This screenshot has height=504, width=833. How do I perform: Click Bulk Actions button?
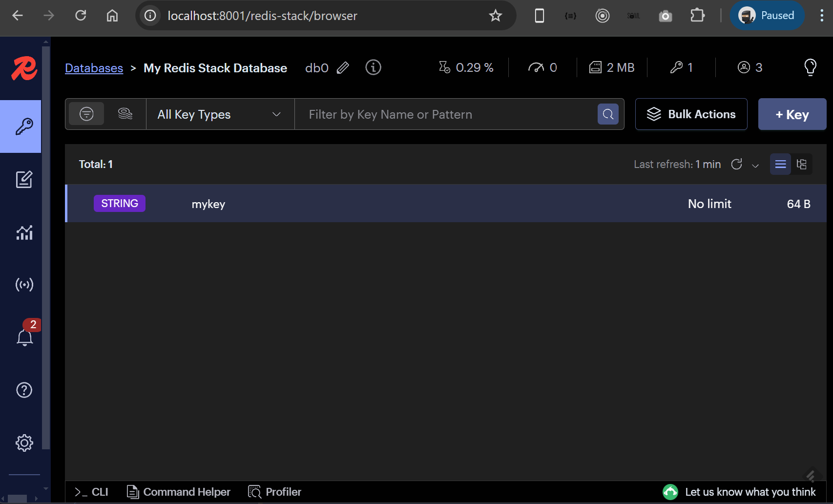[x=691, y=114]
